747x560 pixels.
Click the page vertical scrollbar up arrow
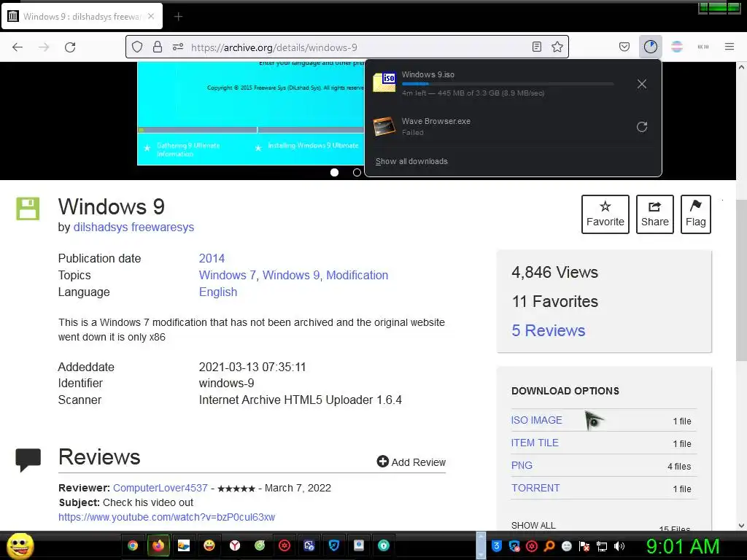[741, 67]
